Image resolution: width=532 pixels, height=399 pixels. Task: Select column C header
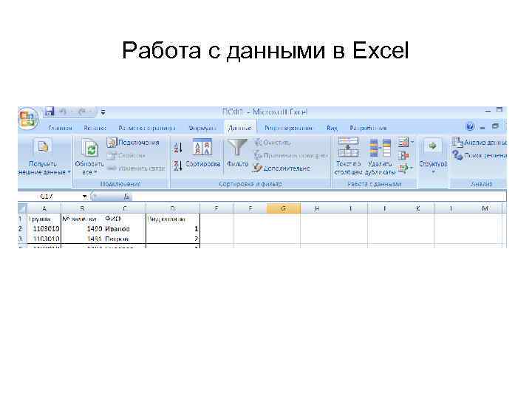125,208
